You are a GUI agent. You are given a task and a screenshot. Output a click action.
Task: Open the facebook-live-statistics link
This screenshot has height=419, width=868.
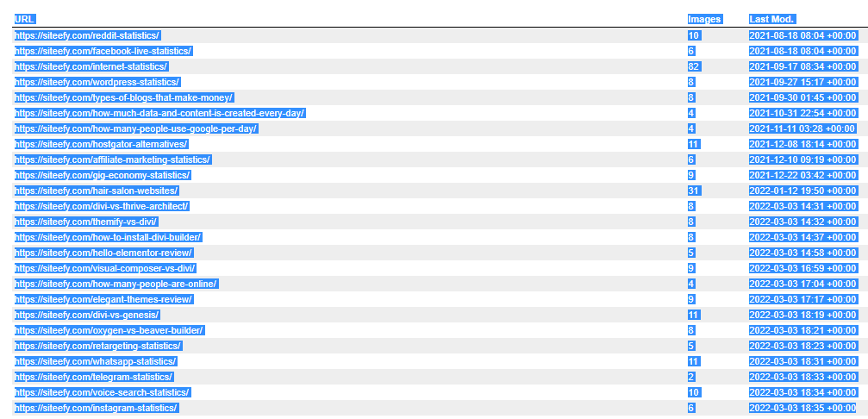point(103,51)
